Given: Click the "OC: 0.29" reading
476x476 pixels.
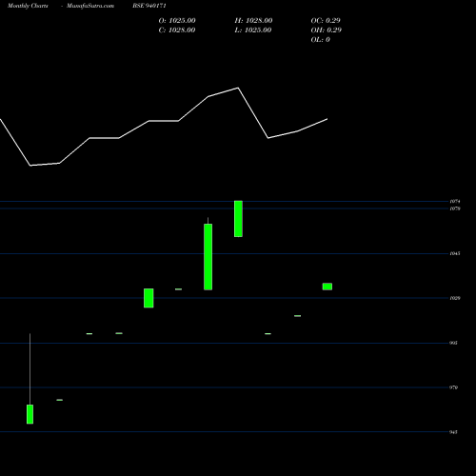Looking at the screenshot, I should 326,21.
